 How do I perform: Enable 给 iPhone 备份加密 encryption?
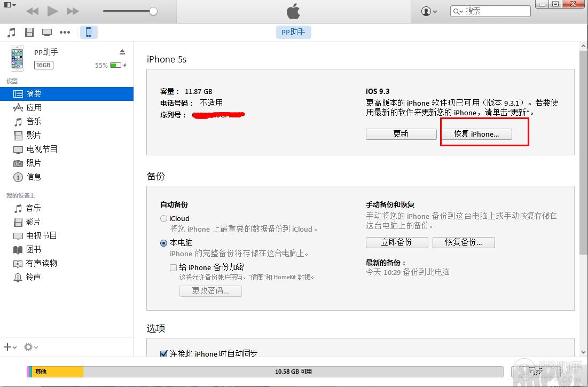173,267
